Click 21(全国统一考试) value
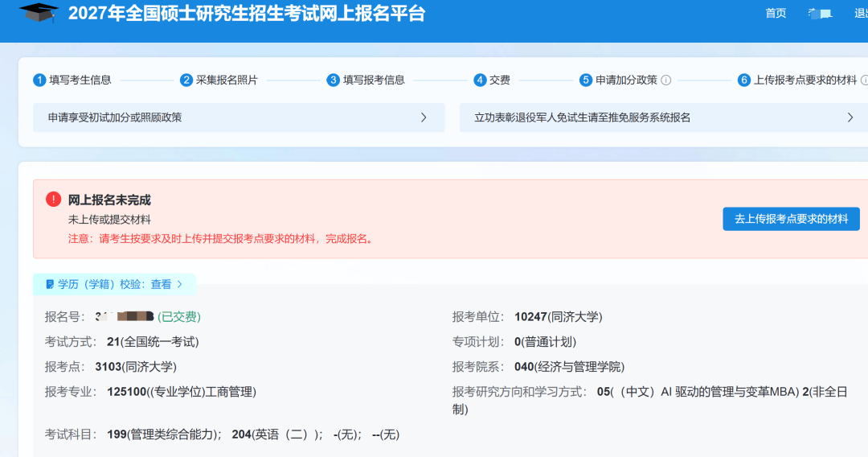Image resolution: width=868 pixels, height=457 pixels. pyautogui.click(x=153, y=342)
